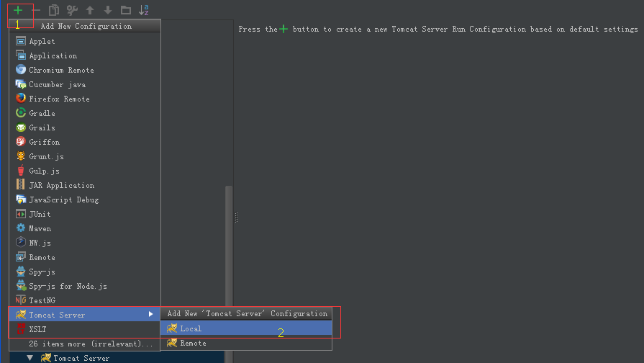Click the panel splitter grip handle
Screen dimensions: 644x363
point(236,217)
